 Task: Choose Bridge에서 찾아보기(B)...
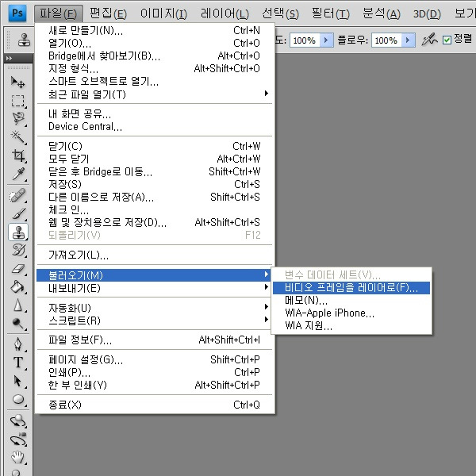tap(155, 56)
